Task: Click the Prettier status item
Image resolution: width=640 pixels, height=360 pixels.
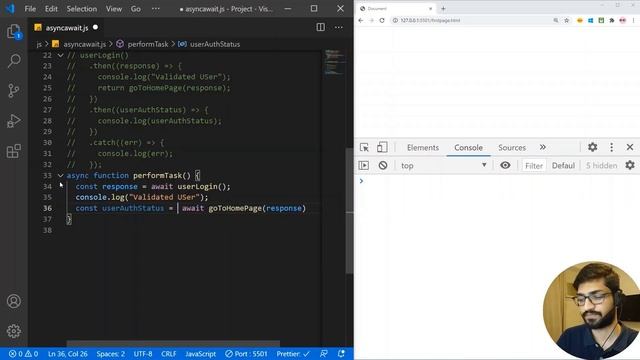Action: [293, 354]
